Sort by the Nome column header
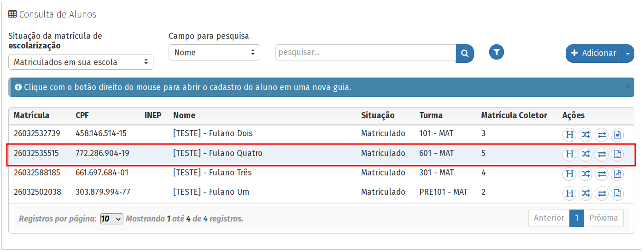This screenshot has height=252, width=644. pyautogui.click(x=184, y=115)
